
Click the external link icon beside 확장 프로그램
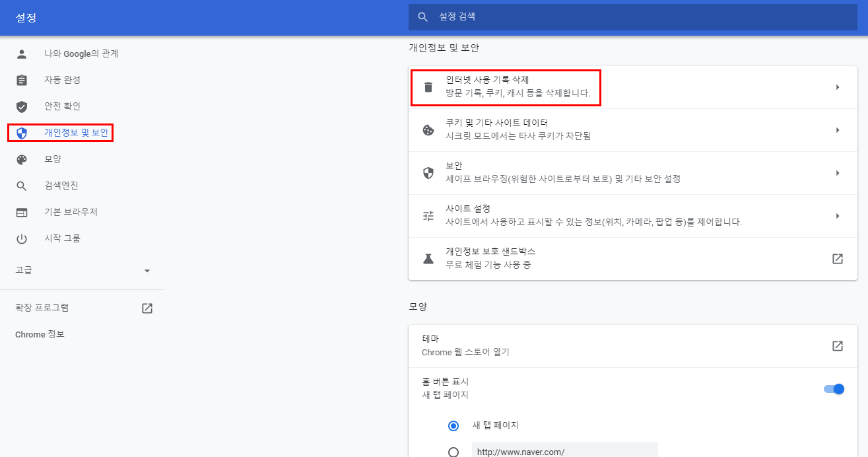(x=147, y=308)
